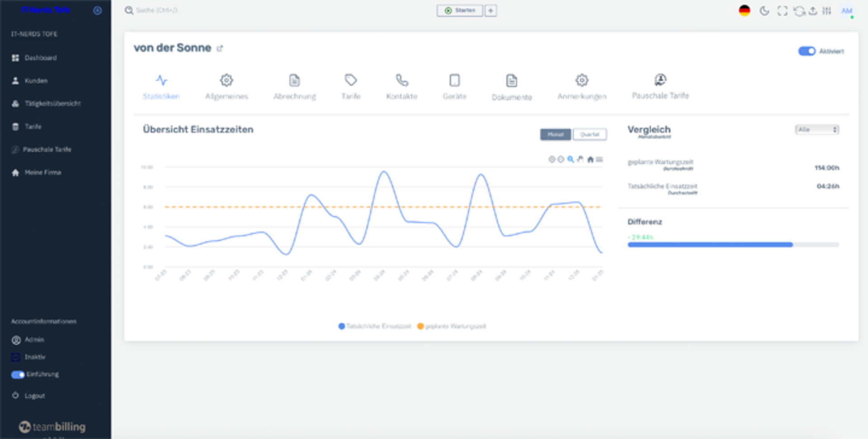Open the chart hamburger menu
868x439 pixels.
pos(599,159)
